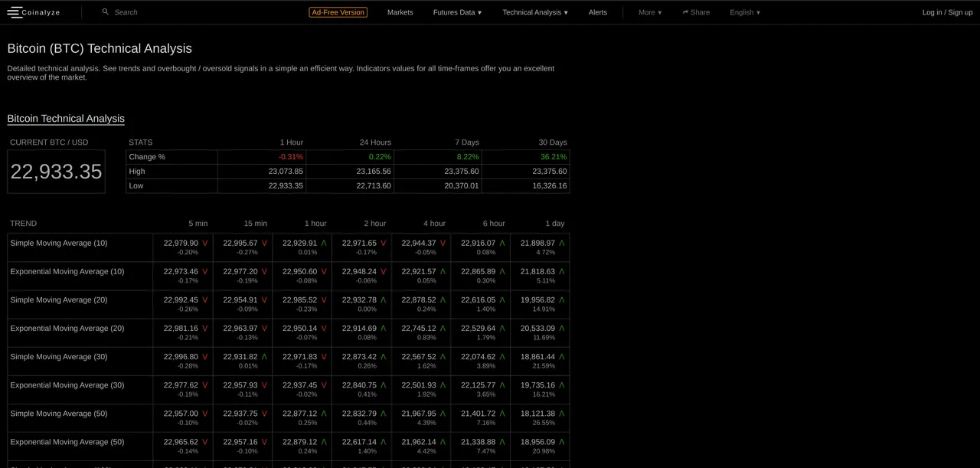This screenshot has width=980, height=468.
Task: Click the green up arrow beside 22,914.69
Action: point(384,329)
